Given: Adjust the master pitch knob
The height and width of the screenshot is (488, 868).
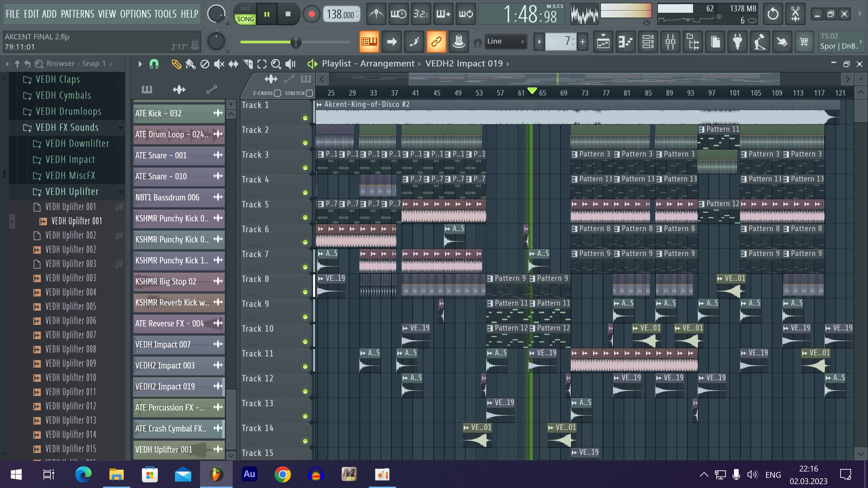Looking at the screenshot, I should pyautogui.click(x=216, y=42).
